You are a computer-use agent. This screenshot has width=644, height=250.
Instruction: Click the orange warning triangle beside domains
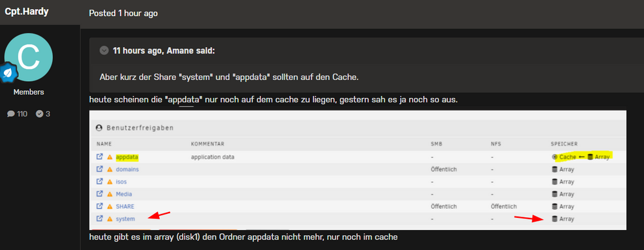pos(109,169)
